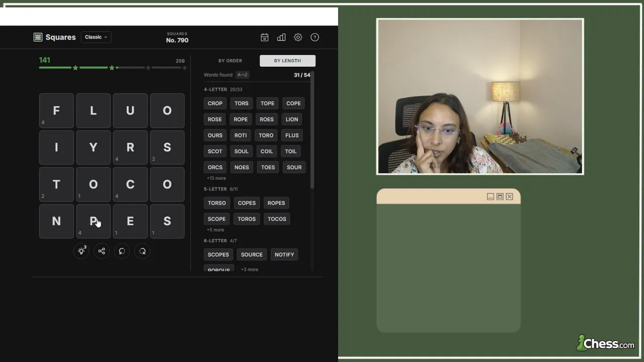This screenshot has height=362, width=644.
Task: Select the L letter tile
Action: tap(93, 111)
